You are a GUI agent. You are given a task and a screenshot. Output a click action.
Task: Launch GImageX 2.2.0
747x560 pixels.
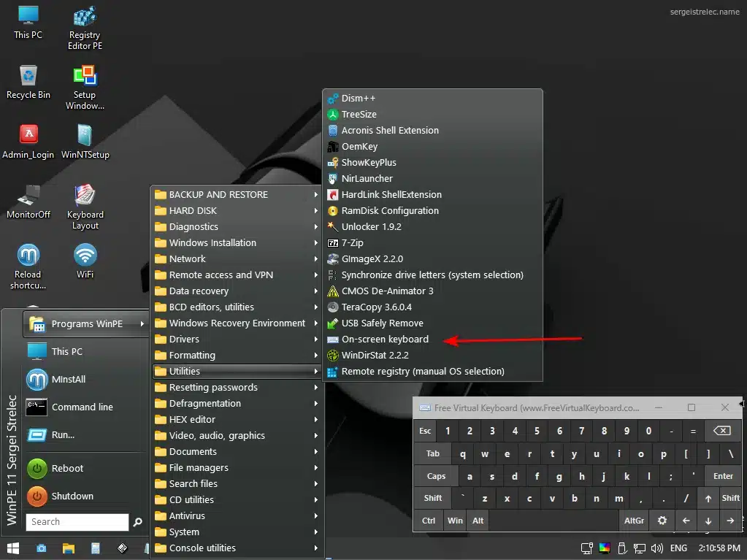pyautogui.click(x=432, y=259)
